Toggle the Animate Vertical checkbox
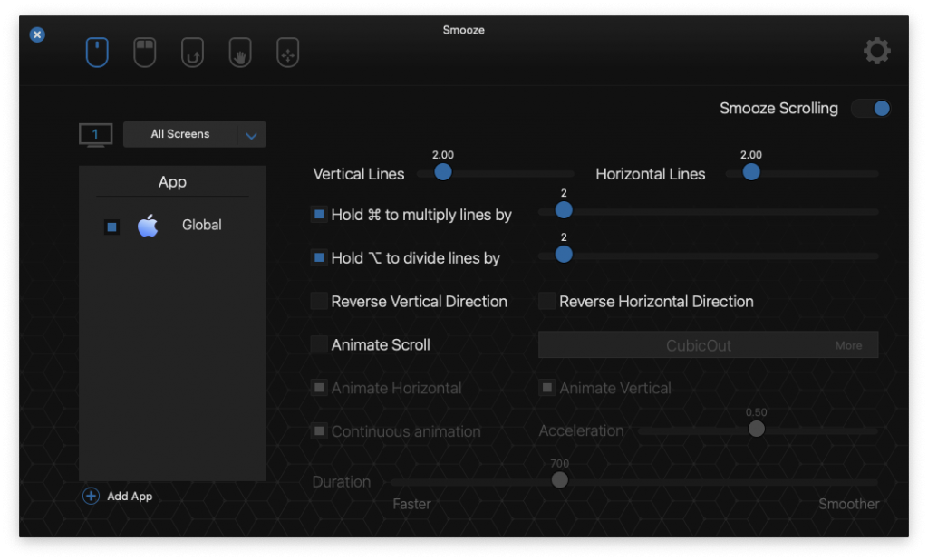 [546, 388]
